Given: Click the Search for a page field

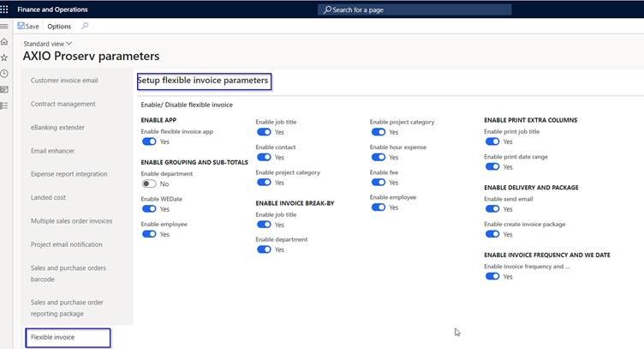Looking at the screenshot, I should click(414, 9).
